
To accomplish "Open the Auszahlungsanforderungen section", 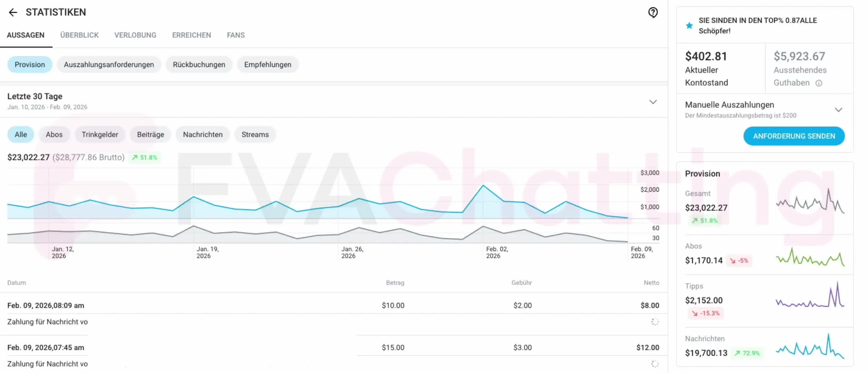I will [x=109, y=65].
